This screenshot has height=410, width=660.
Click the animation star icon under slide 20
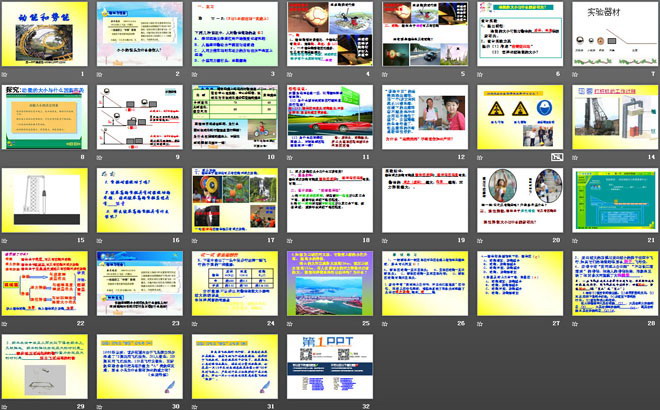[480, 241]
